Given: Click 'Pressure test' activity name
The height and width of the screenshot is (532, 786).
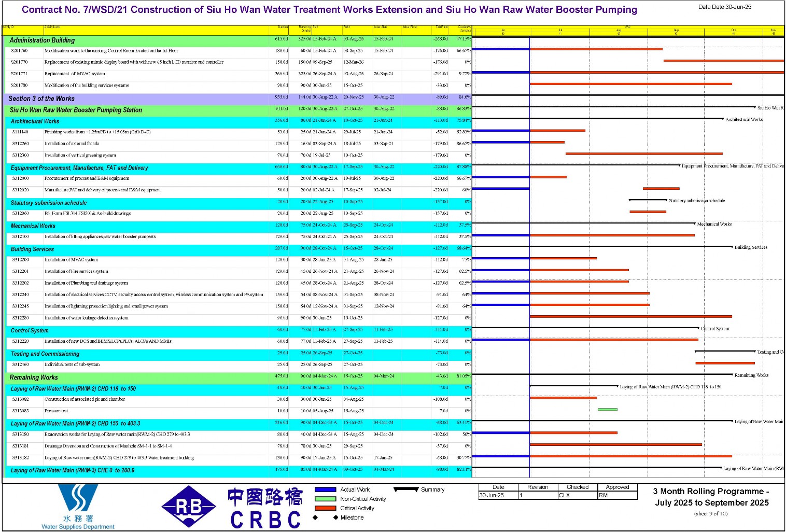Looking at the screenshot, I should pos(56,411).
